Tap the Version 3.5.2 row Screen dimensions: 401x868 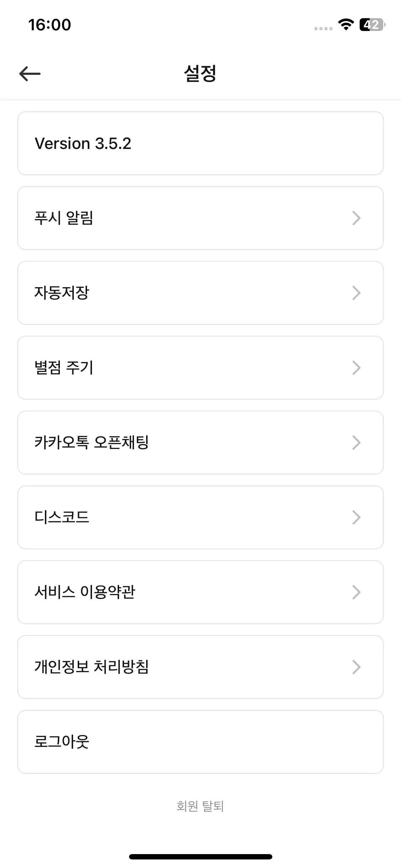click(200, 143)
